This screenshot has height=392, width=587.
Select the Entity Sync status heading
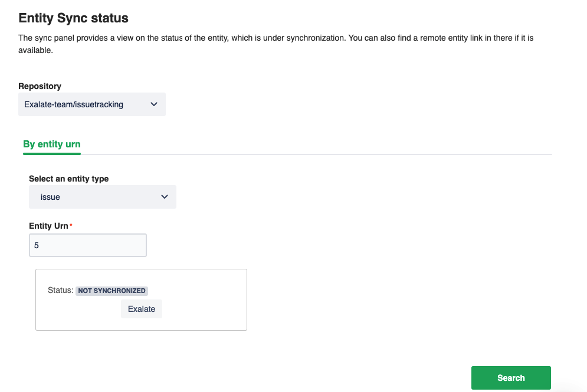point(73,18)
